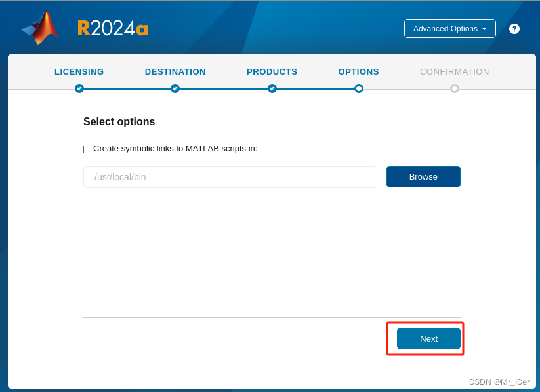Click the Products step checkmark marker
The width and height of the screenshot is (540, 392).
(x=272, y=88)
